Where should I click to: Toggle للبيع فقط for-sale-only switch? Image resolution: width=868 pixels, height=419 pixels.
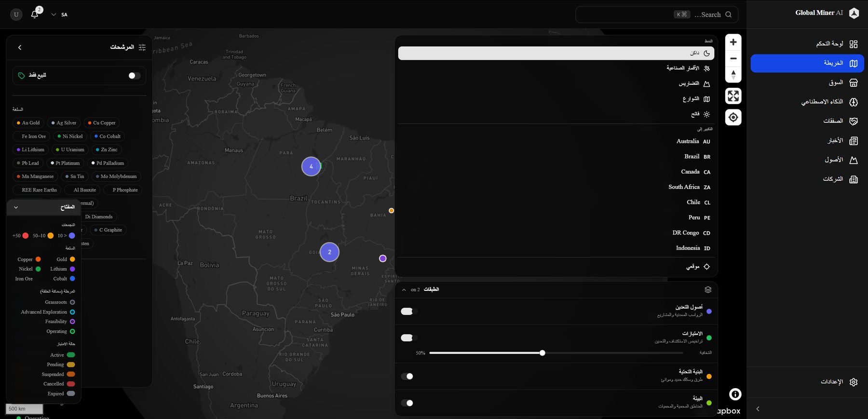pos(135,76)
